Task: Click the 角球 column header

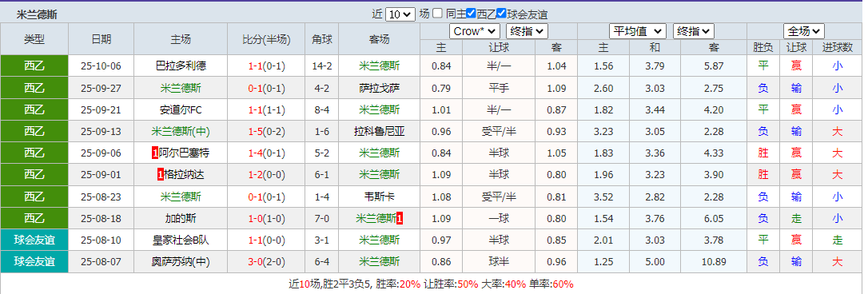Action: (x=322, y=39)
